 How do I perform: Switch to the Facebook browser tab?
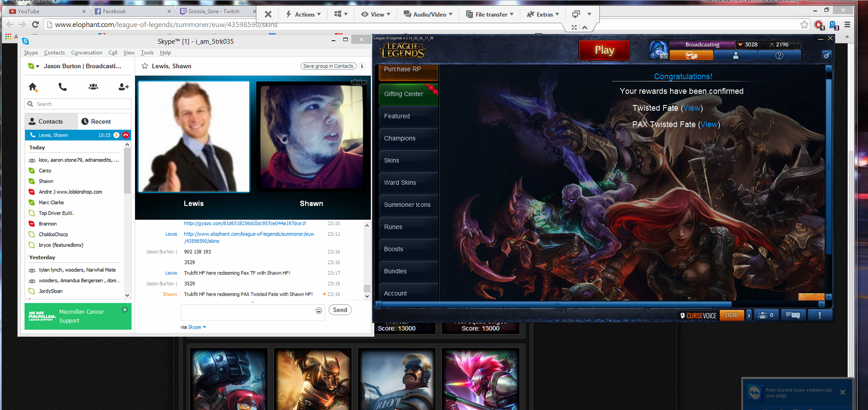(133, 11)
